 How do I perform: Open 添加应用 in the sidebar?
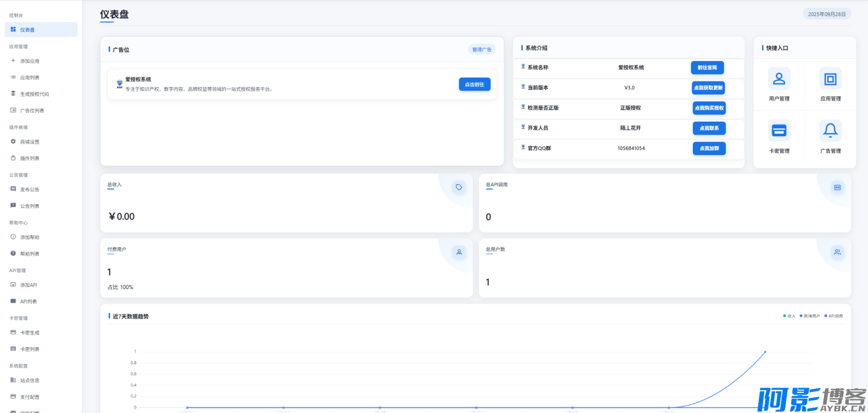coord(30,61)
